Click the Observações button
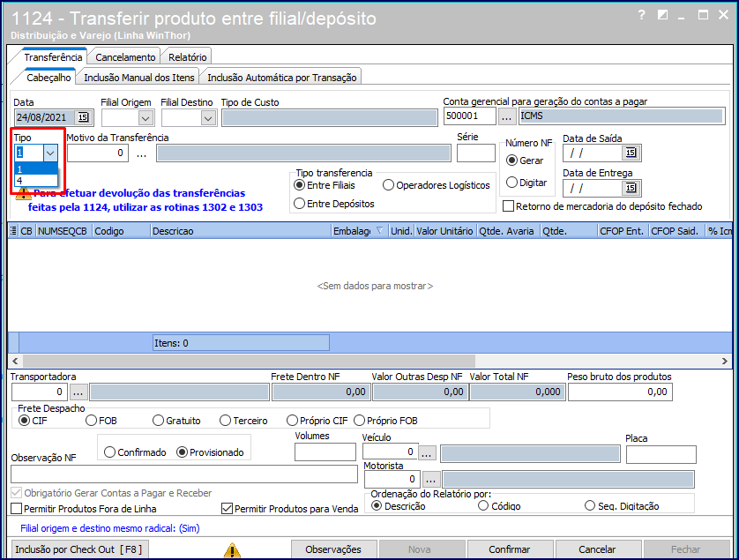Image resolution: width=739 pixels, height=560 pixels. click(x=333, y=549)
